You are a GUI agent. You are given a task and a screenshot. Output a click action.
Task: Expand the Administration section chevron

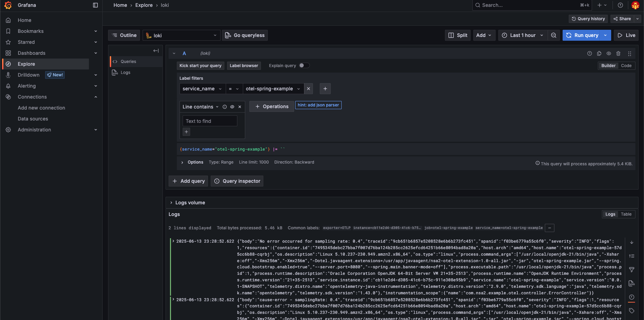pyautogui.click(x=96, y=130)
